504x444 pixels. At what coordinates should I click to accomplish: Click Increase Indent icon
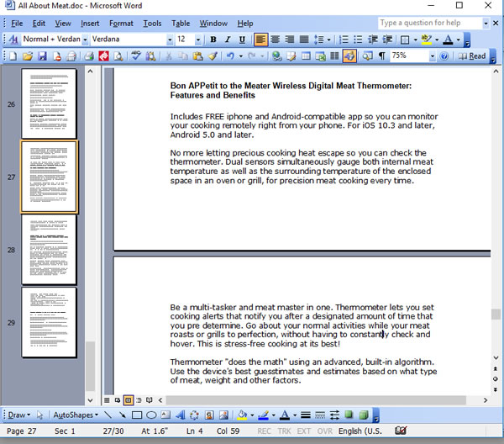(387, 40)
